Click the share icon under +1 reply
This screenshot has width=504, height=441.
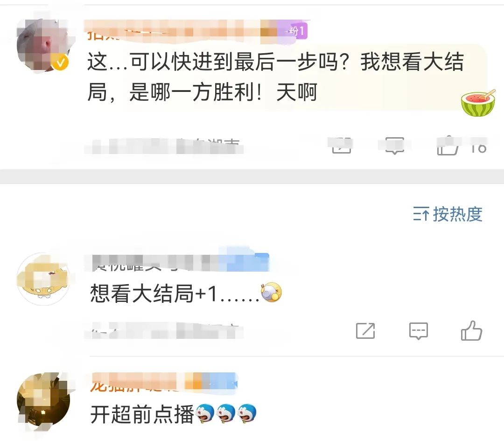point(365,331)
